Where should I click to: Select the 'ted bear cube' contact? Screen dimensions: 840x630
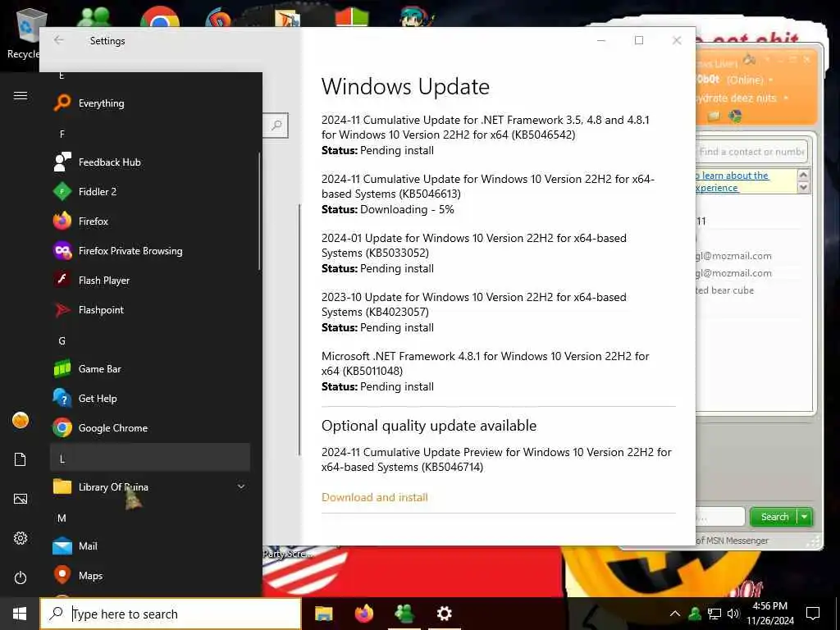pyautogui.click(x=725, y=290)
